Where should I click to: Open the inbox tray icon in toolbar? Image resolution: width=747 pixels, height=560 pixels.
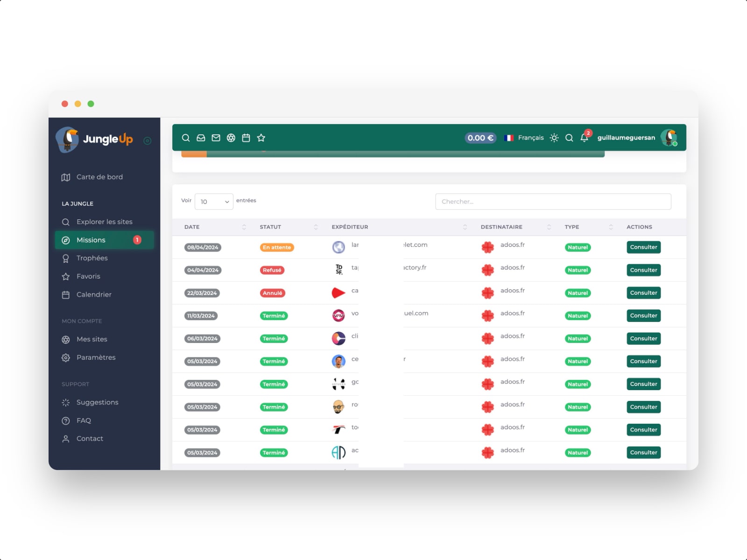201,138
